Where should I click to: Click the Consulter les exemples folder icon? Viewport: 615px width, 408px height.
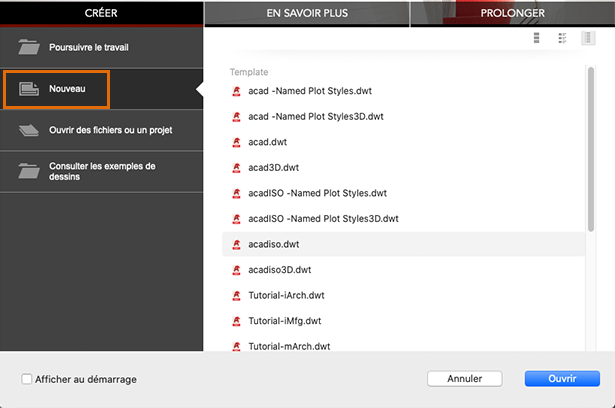[x=29, y=171]
